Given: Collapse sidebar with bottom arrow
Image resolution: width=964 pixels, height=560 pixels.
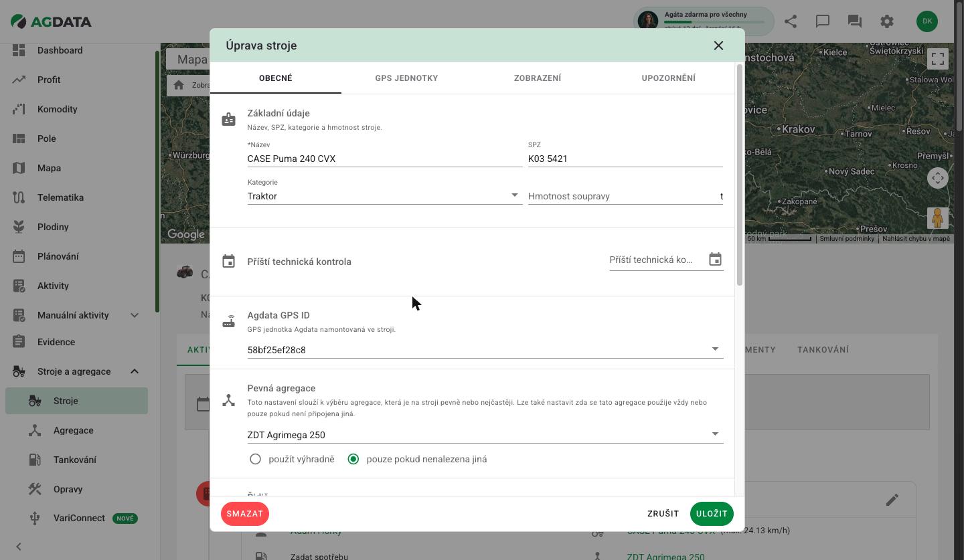Looking at the screenshot, I should (19, 547).
